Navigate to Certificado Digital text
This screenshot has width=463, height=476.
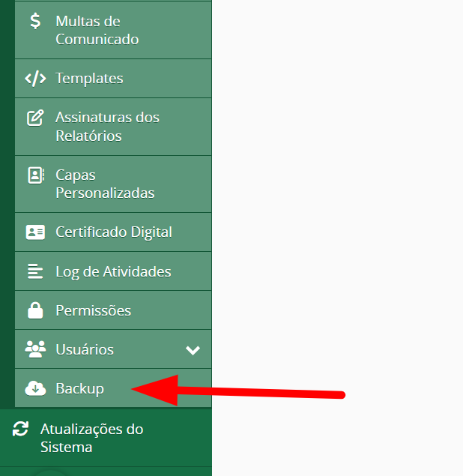[x=113, y=232]
